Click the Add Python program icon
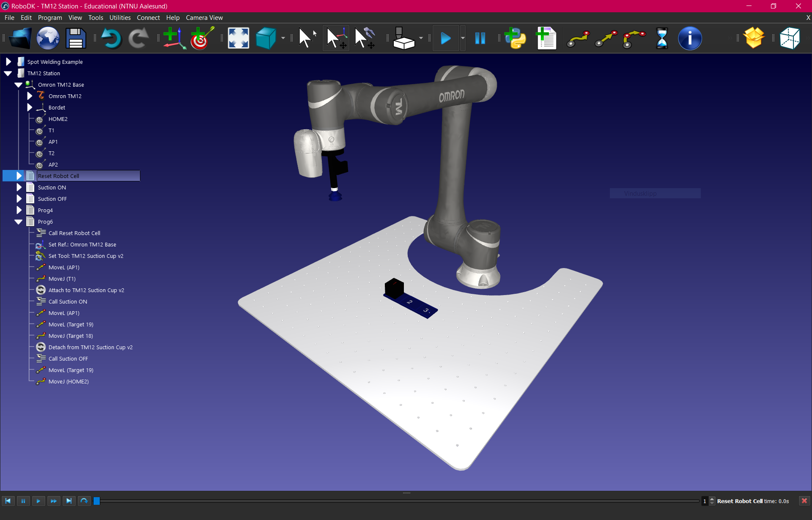This screenshot has height=520, width=812. tap(515, 38)
